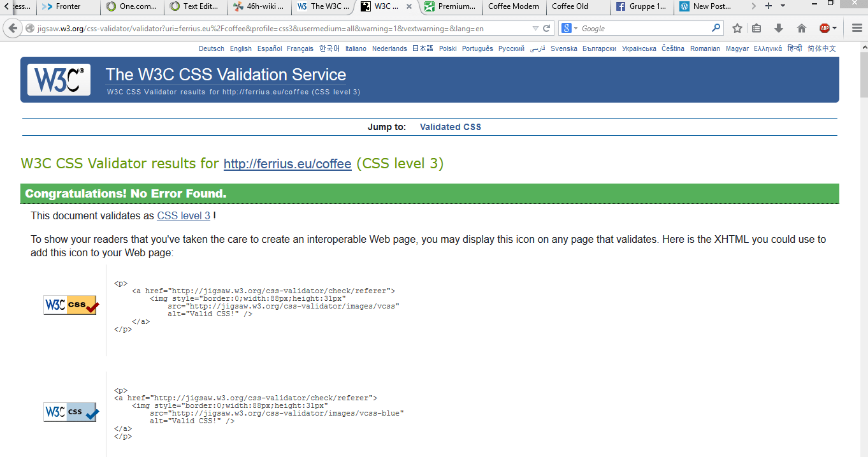
Task: Switch to the 46h-wiki tab
Action: pyautogui.click(x=259, y=6)
